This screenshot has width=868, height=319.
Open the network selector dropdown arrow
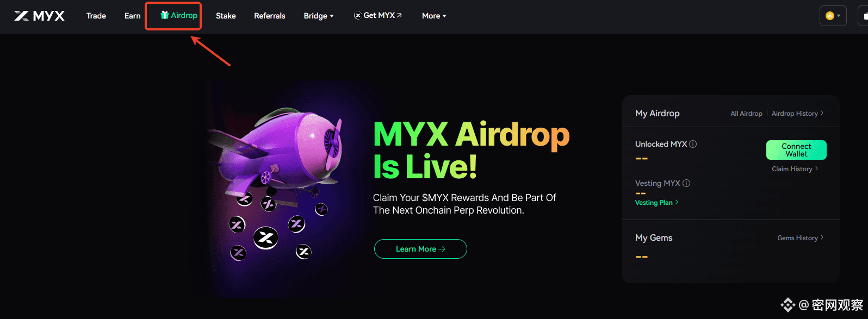tap(839, 16)
